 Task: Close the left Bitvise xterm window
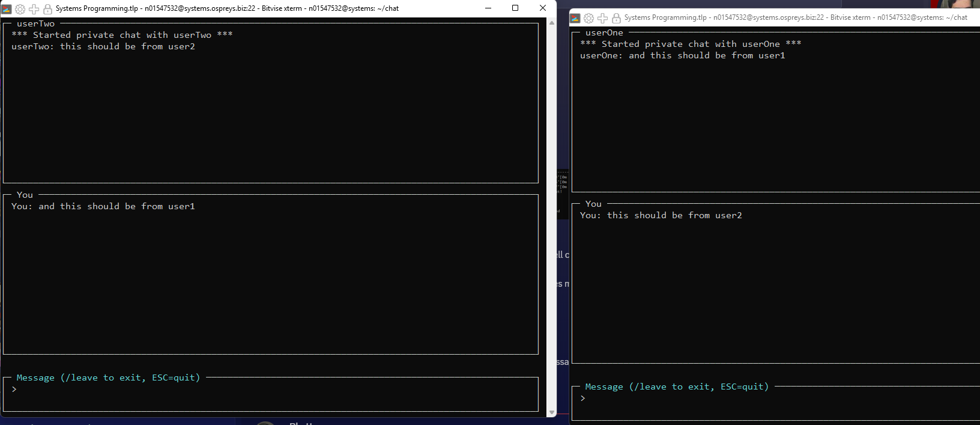[542, 8]
